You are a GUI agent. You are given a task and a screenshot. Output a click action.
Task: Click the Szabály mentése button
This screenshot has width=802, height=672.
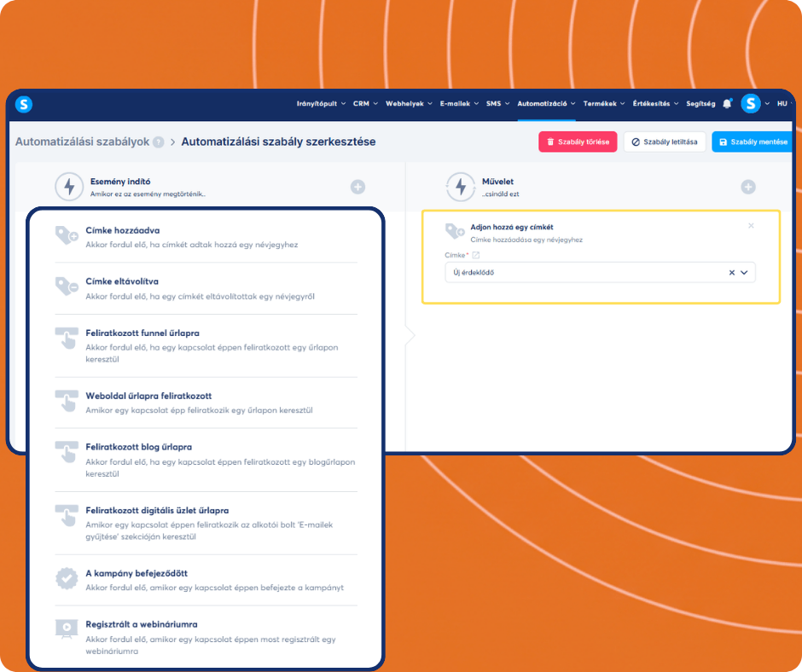(x=753, y=142)
